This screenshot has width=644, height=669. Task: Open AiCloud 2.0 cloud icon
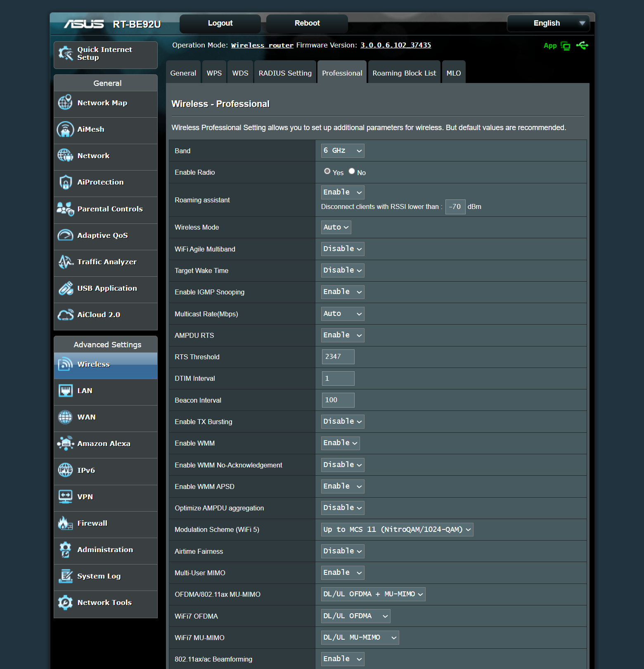[x=65, y=314]
